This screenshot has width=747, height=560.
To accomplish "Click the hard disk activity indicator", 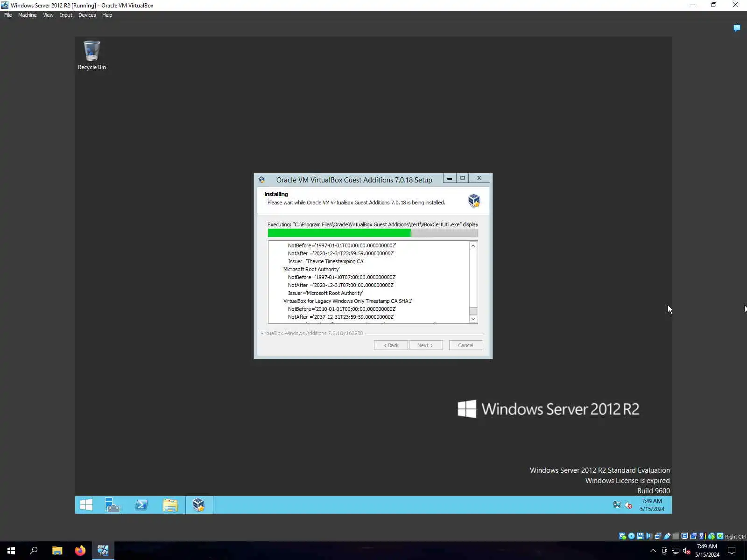I will pyautogui.click(x=622, y=536).
